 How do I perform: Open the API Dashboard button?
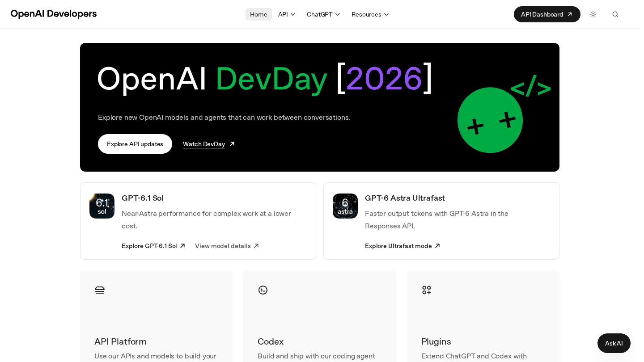tap(547, 14)
